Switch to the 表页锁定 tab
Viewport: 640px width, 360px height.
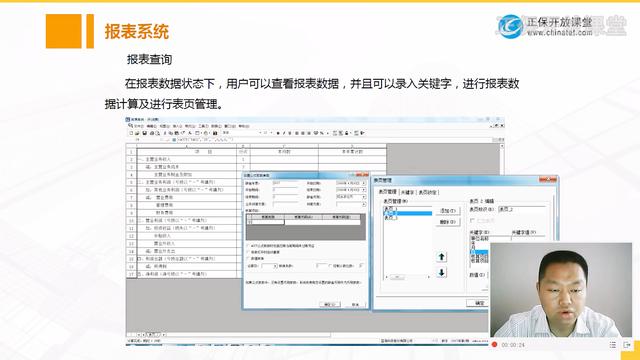point(428,192)
